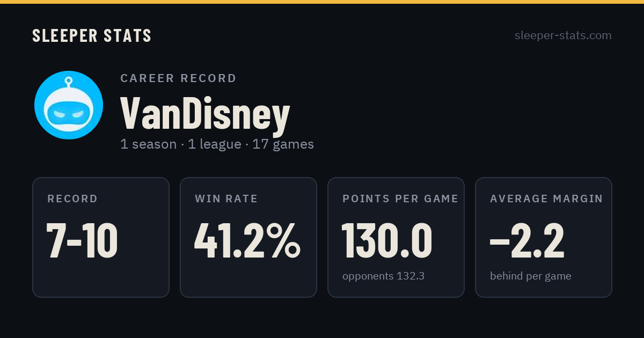Click the CAREER RECORD label
Screen dimensions: 644x338
178,78
